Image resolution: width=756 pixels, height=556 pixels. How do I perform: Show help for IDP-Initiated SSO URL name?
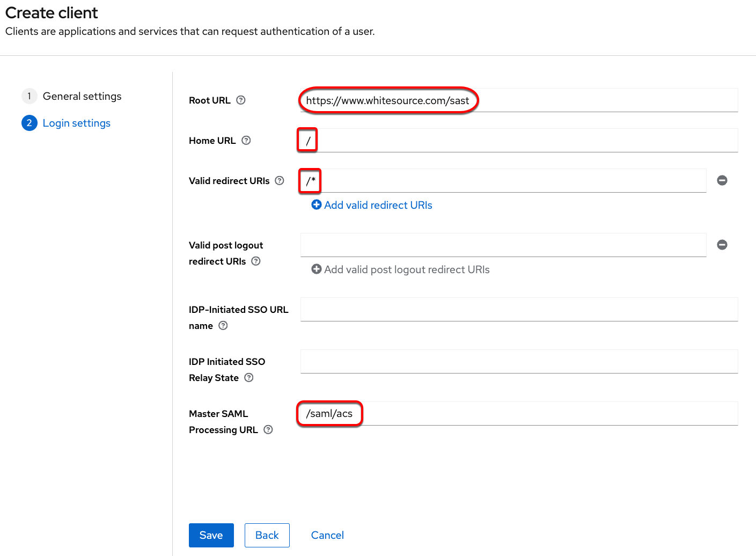coord(223,325)
